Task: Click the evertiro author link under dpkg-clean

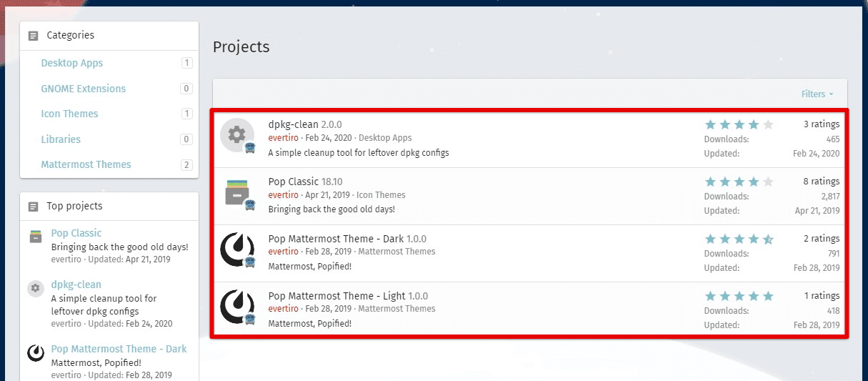Action: click(283, 138)
